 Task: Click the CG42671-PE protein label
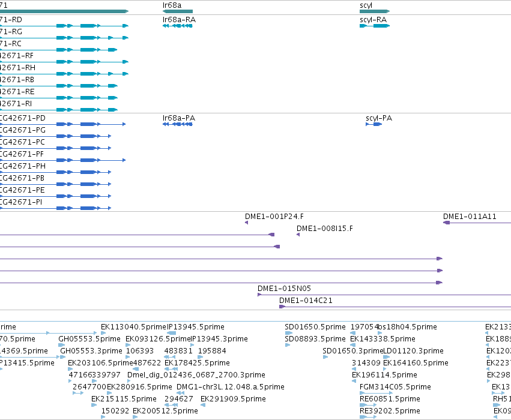pyautogui.click(x=22, y=190)
